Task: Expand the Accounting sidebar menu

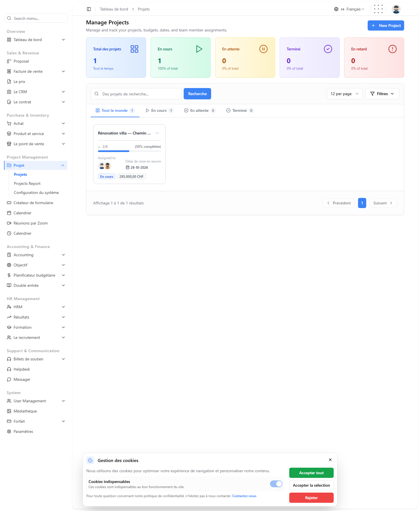Action: coord(36,255)
